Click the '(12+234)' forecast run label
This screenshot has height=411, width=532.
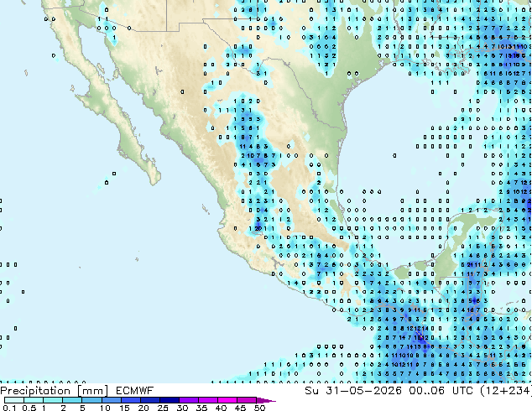pos(506,391)
